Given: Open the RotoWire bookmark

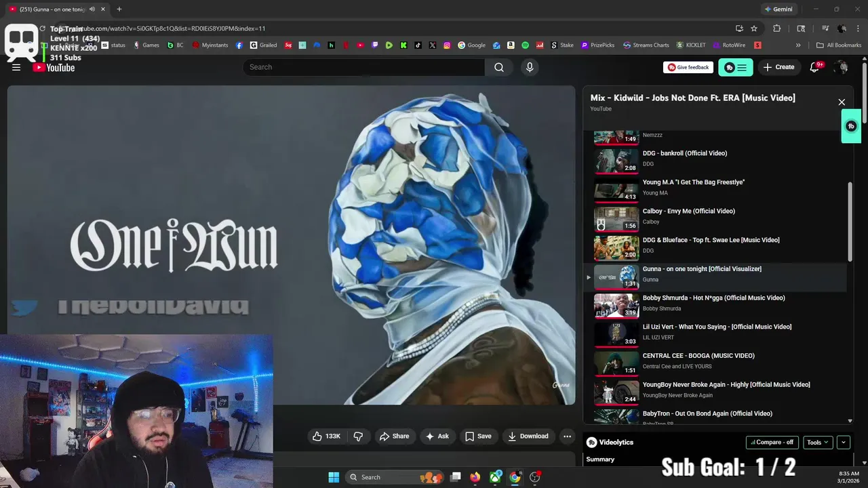Looking at the screenshot, I should pyautogui.click(x=729, y=45).
